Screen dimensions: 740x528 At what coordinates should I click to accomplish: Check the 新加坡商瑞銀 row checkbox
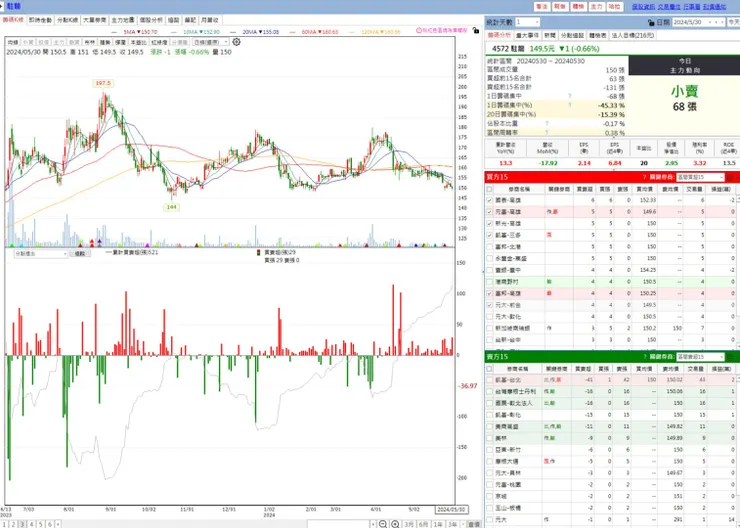coord(489,328)
